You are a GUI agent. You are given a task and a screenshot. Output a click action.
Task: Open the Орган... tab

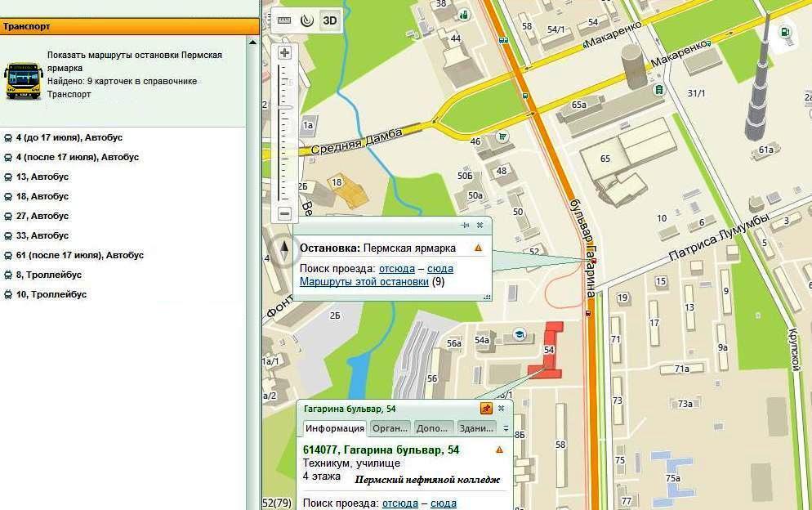tap(390, 428)
